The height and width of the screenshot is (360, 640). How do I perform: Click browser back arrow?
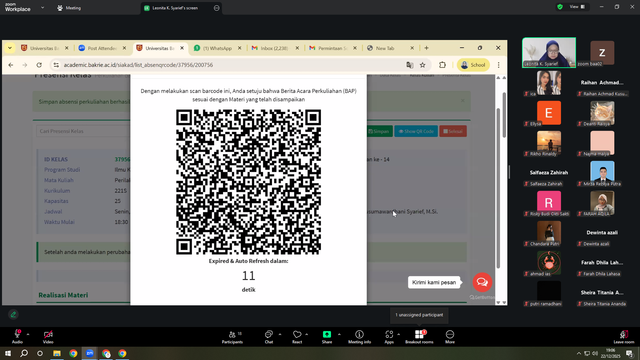[11, 65]
